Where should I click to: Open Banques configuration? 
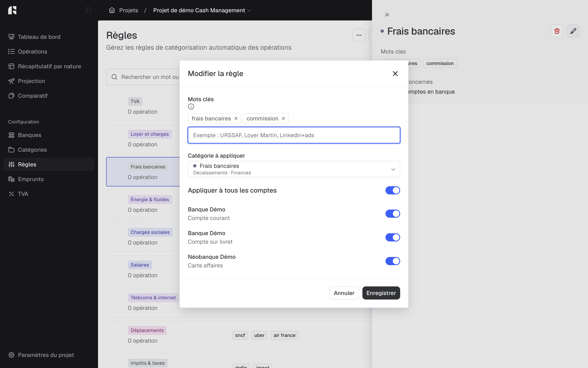49,135
